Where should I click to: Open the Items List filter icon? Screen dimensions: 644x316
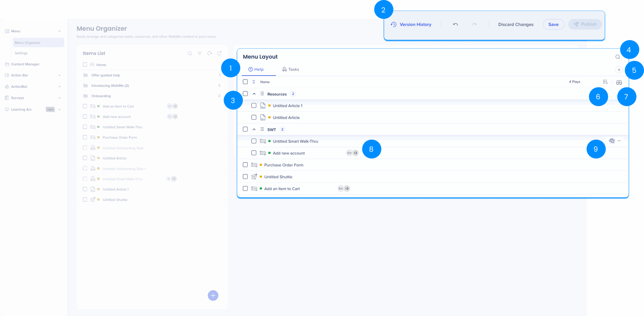199,53
